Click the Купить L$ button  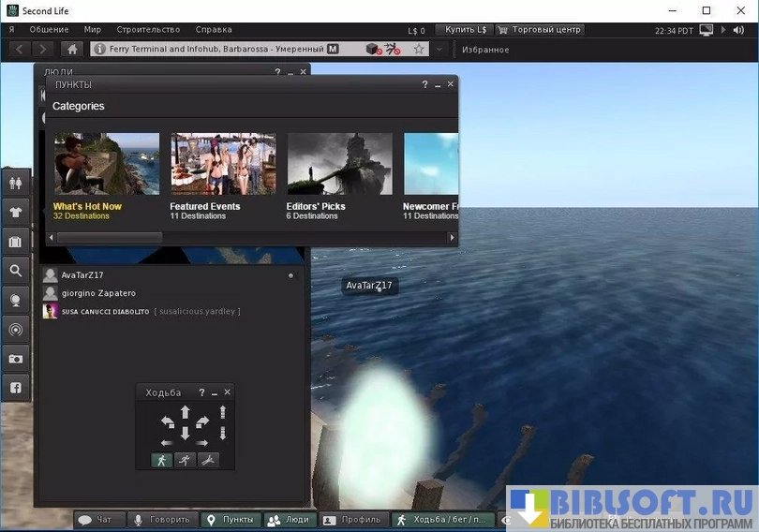point(466,30)
